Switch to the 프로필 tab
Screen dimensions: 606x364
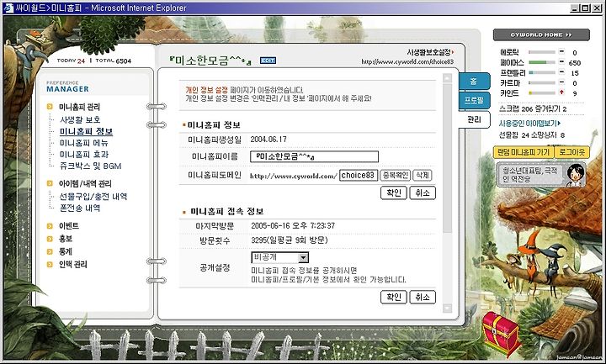[x=474, y=100]
